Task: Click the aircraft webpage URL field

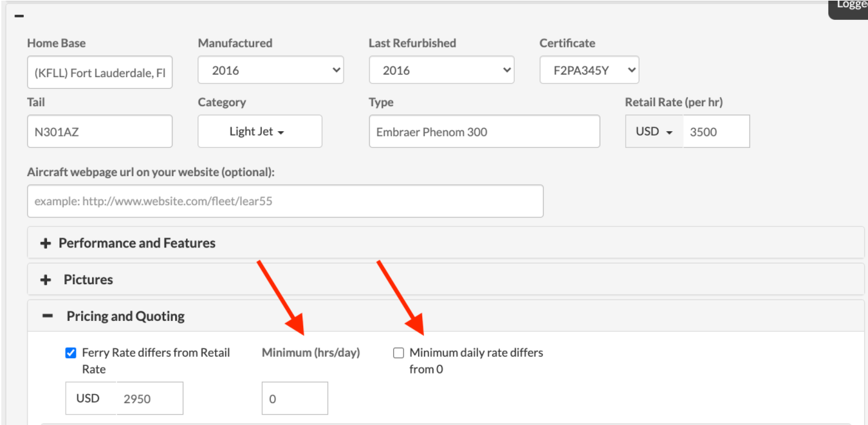Action: (x=285, y=201)
